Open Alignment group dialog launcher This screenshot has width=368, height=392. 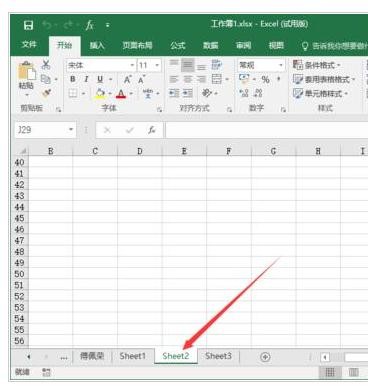point(229,109)
